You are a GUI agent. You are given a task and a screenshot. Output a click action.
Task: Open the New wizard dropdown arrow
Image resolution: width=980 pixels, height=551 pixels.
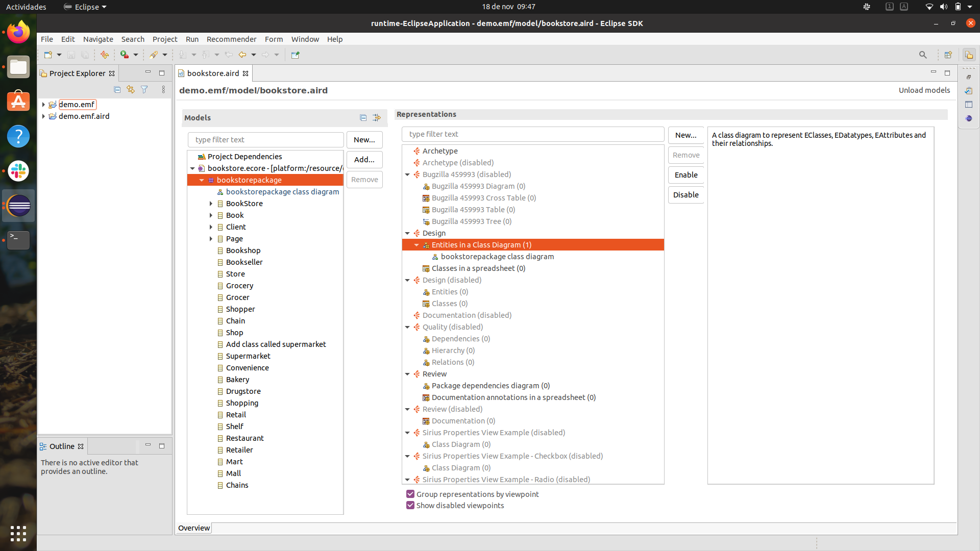(x=59, y=55)
